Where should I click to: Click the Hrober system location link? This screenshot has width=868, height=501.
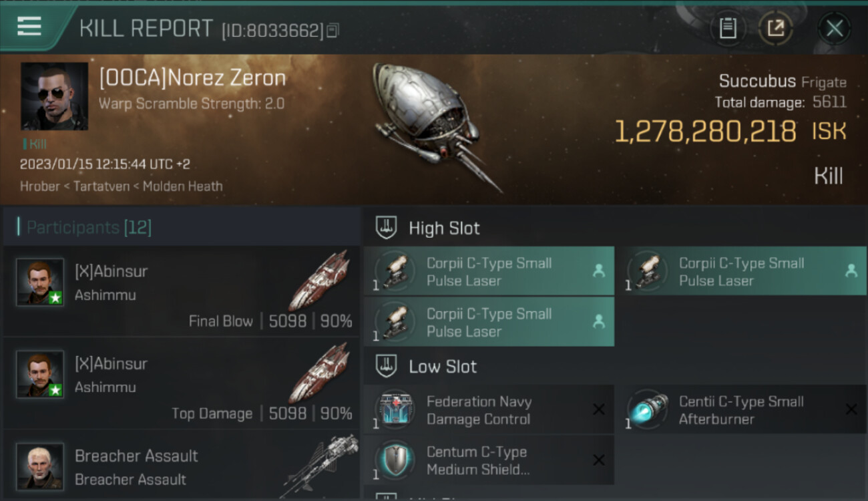[40, 186]
